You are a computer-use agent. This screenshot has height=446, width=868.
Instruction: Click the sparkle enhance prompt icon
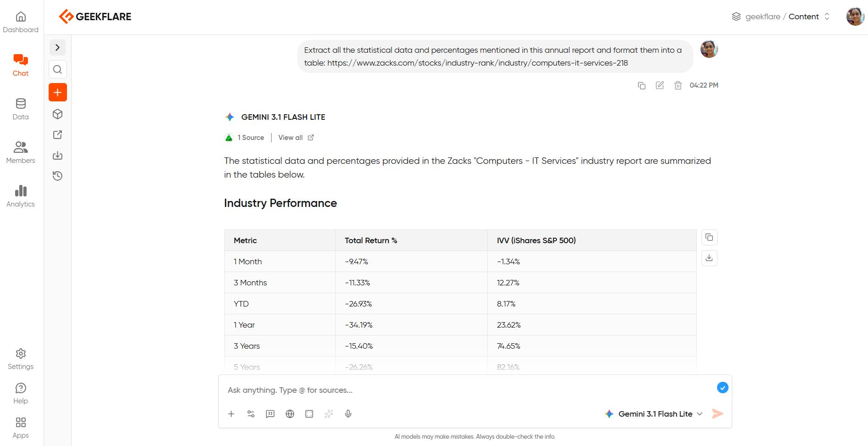click(329, 414)
